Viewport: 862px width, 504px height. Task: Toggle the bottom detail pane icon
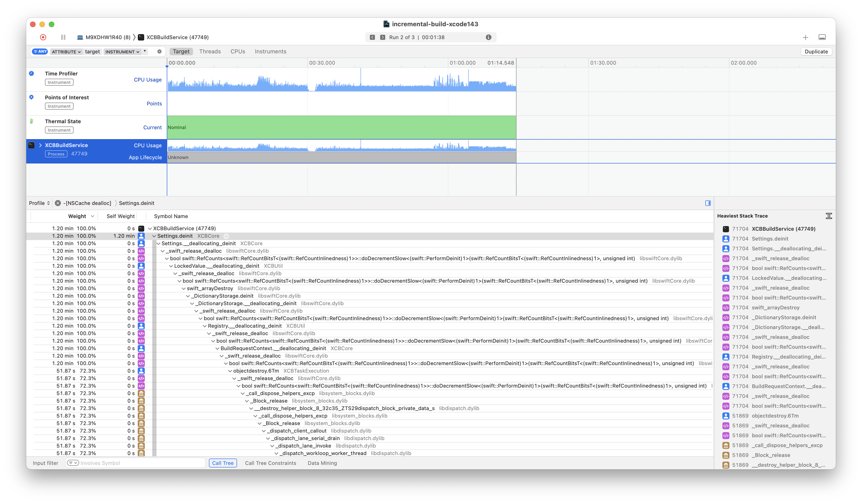pyautogui.click(x=822, y=37)
